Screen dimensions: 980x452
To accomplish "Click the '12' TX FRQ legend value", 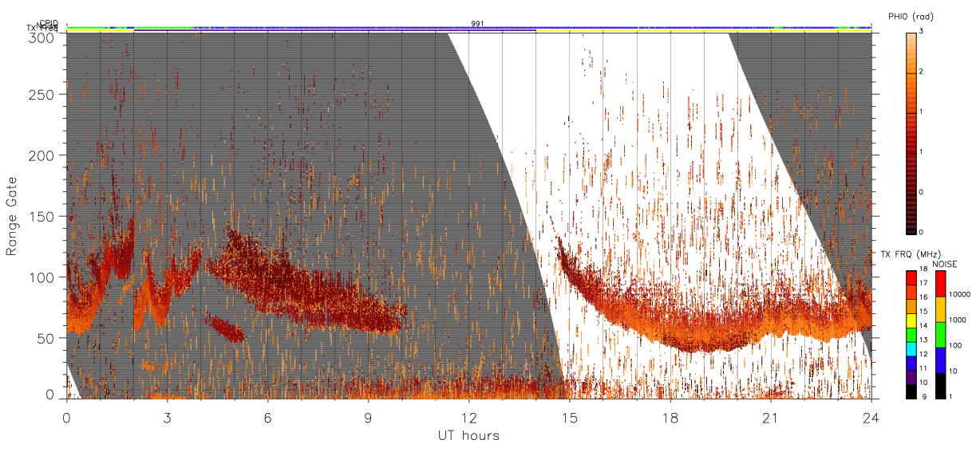I will point(924,354).
